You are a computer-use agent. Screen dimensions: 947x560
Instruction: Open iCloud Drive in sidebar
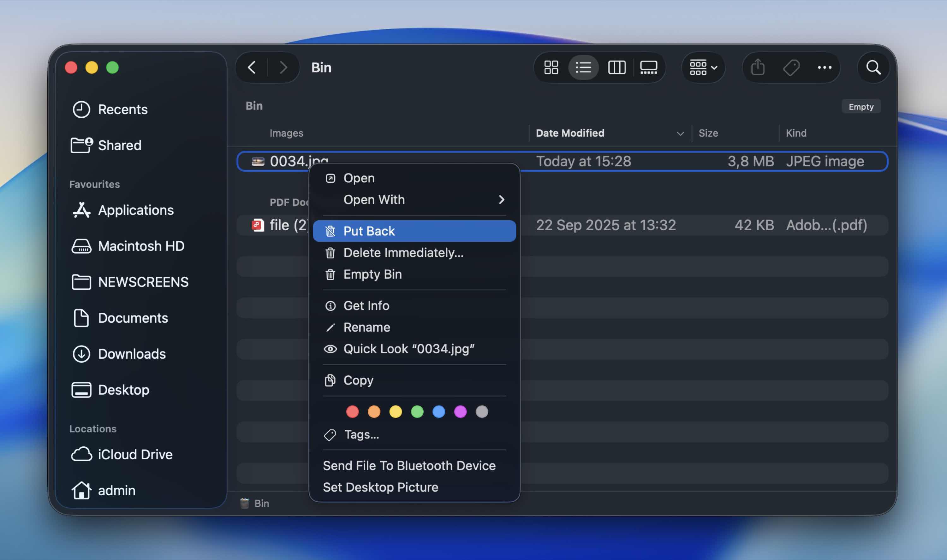pos(135,455)
